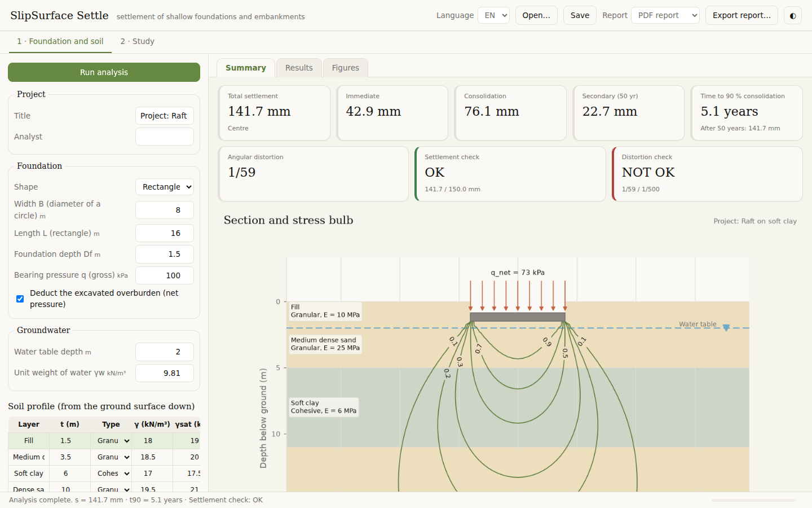The height and width of the screenshot is (508, 812).
Task: Click Medium layer thickness 3.5 cell
Action: pos(70,457)
